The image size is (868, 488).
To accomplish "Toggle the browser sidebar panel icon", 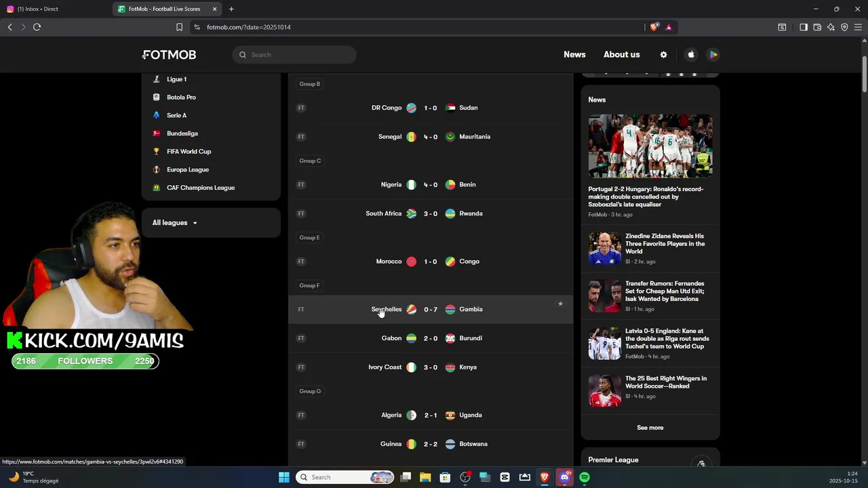I will pyautogui.click(x=804, y=27).
